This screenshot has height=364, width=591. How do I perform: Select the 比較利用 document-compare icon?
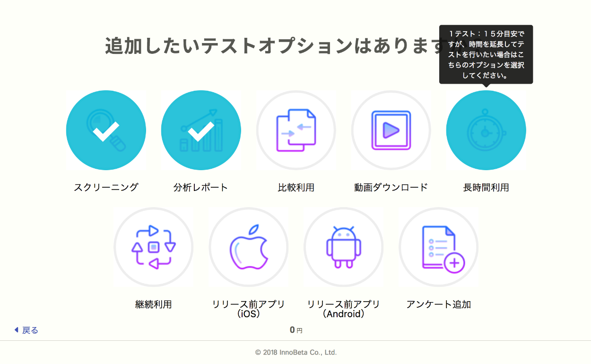point(296,130)
